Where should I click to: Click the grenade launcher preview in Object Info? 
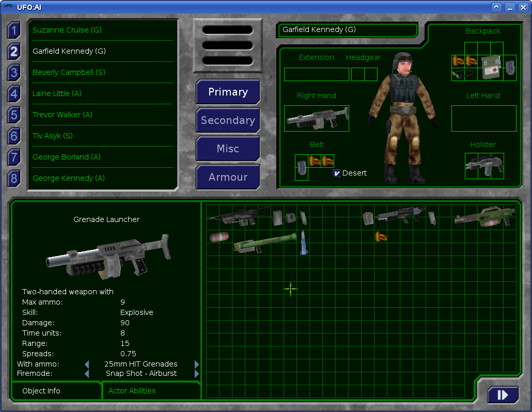coord(108,257)
